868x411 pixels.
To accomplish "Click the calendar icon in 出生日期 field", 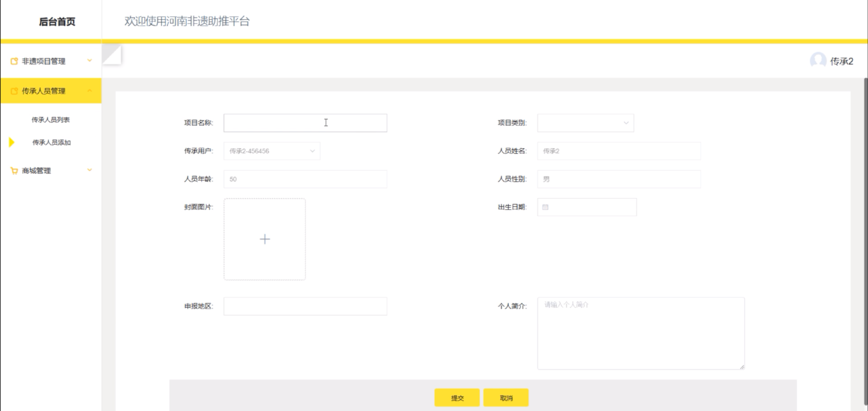I will coord(545,207).
